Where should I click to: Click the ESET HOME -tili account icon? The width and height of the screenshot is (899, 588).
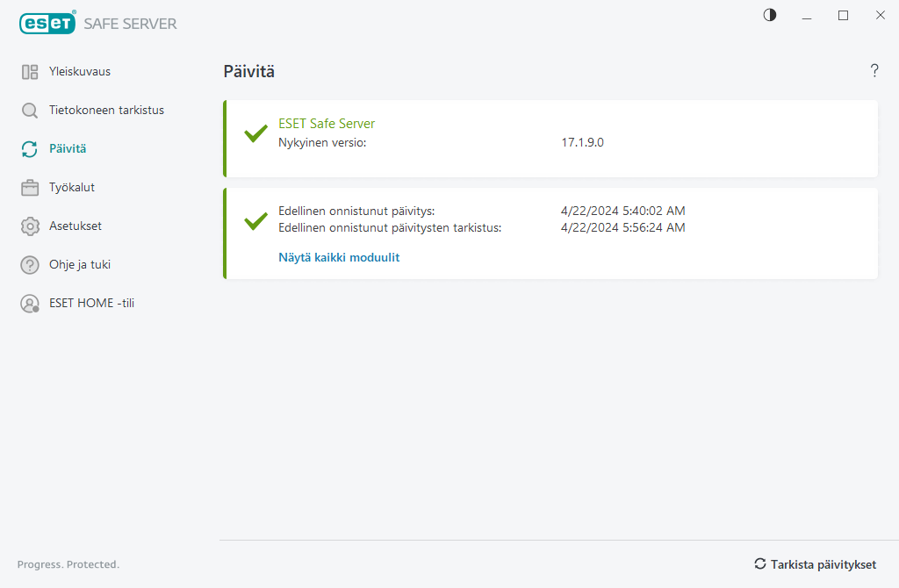pyautogui.click(x=30, y=304)
